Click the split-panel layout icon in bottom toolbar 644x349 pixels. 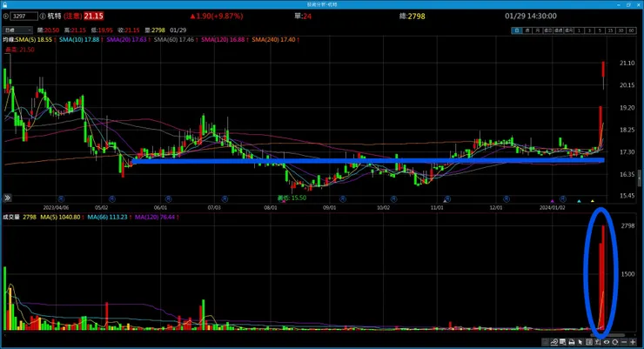coord(589,342)
